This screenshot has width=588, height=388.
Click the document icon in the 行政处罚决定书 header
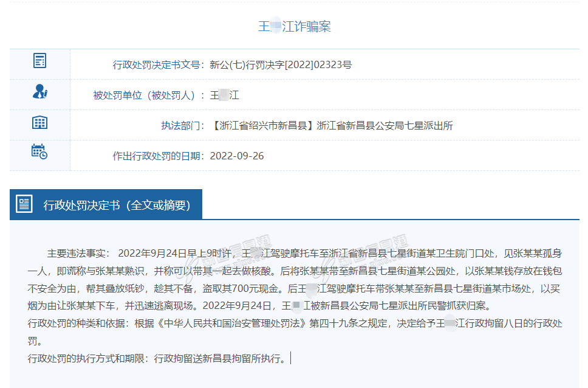click(24, 204)
